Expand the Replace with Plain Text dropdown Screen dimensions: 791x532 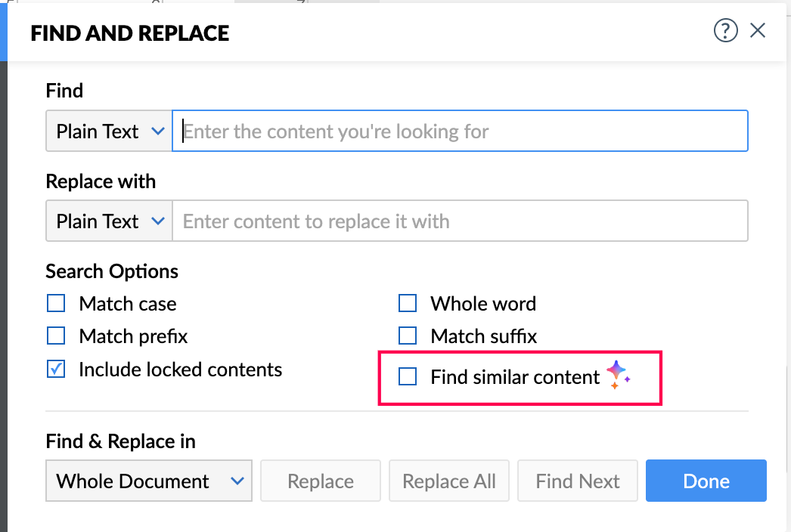109,221
